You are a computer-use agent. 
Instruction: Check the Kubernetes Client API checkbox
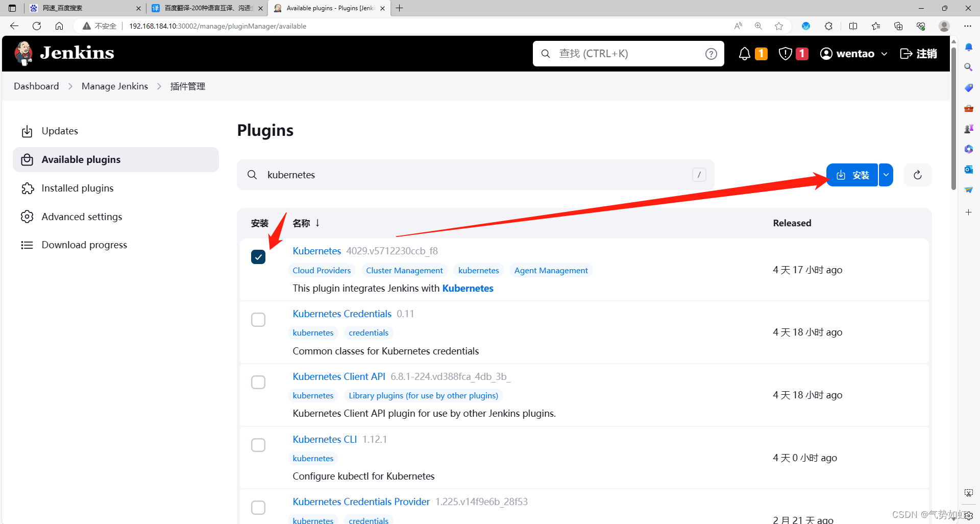(258, 383)
